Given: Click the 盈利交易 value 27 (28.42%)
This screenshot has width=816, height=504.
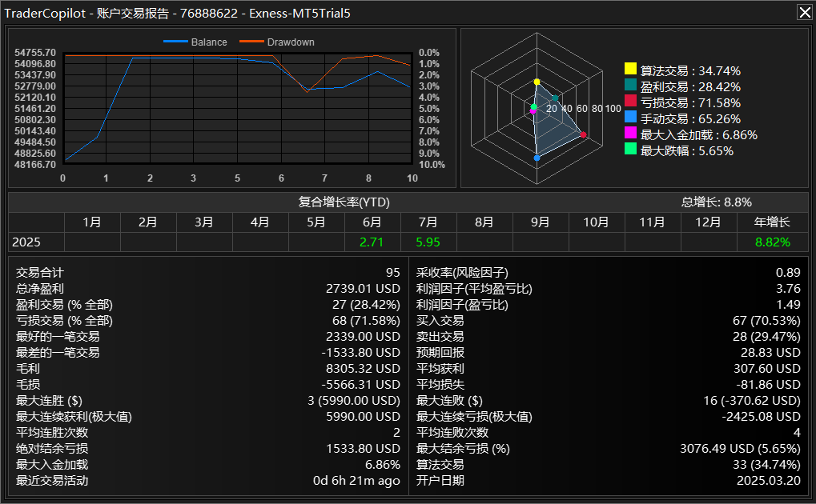Looking at the screenshot, I should pyautogui.click(x=367, y=304).
